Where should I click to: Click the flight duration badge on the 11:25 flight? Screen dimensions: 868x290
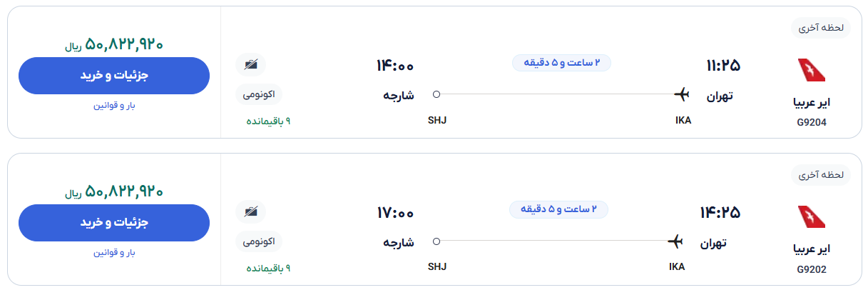pos(561,63)
